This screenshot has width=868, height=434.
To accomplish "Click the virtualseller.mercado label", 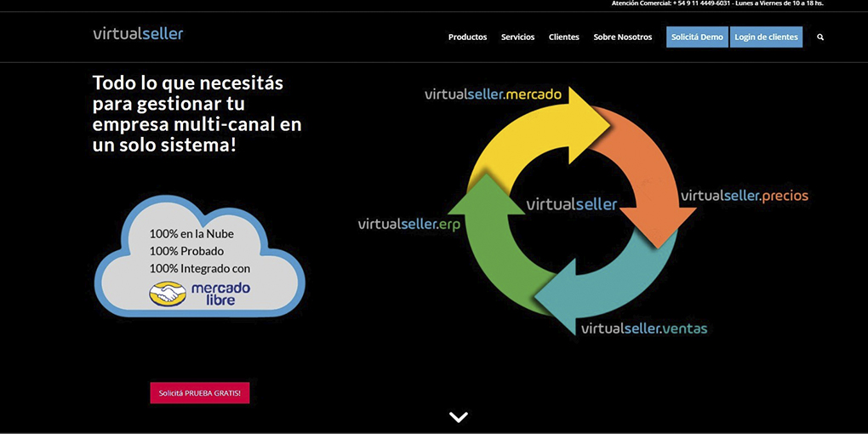I will (x=494, y=94).
